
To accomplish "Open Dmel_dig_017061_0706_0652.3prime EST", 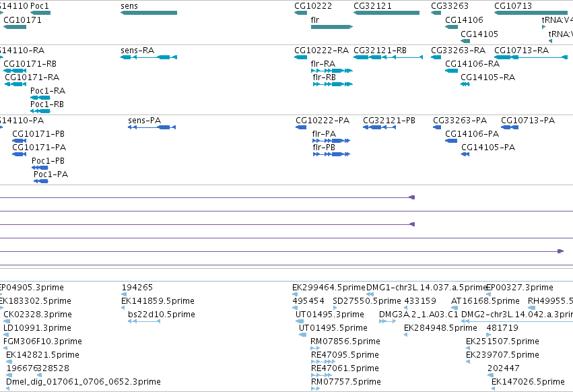I will point(83,382).
